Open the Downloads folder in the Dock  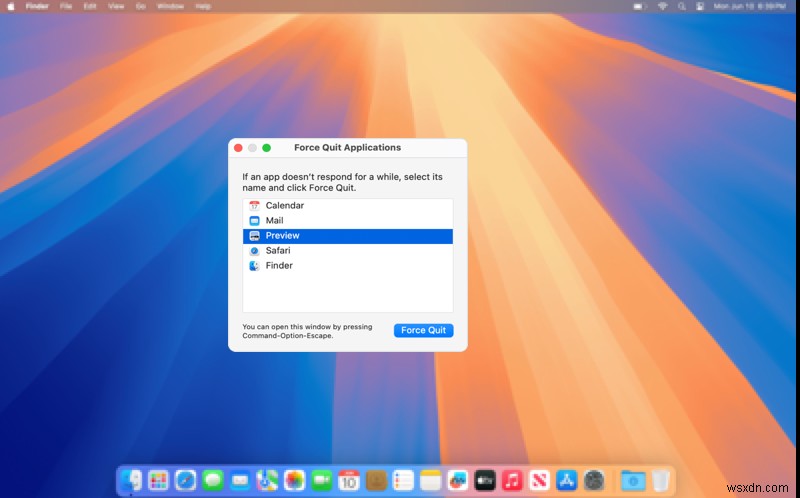tap(633, 481)
